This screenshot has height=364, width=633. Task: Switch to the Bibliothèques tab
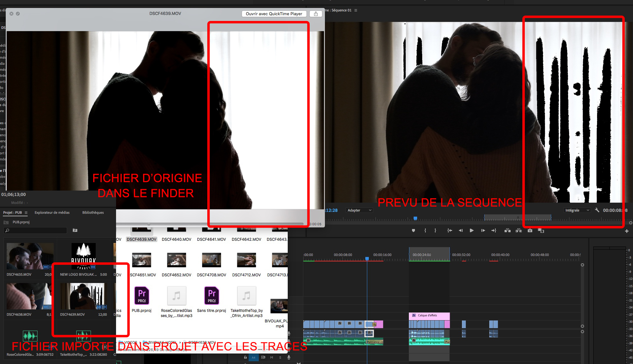click(x=93, y=212)
